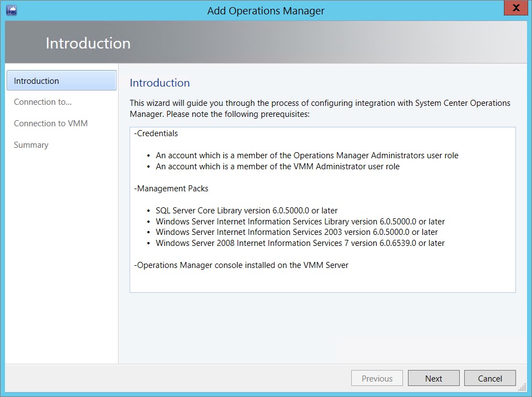Select the VMM Administrator user role line
This screenshot has width=532, height=397.
click(277, 167)
